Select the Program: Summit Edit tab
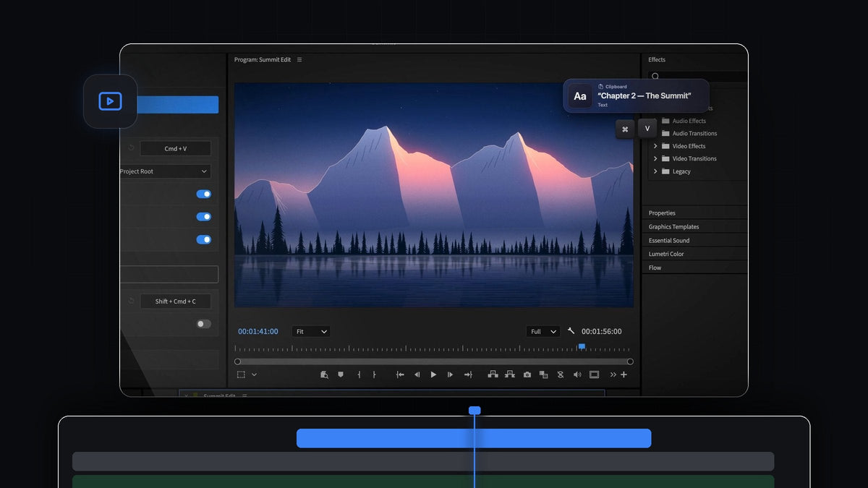Viewport: 868px width, 488px height. 263,59
